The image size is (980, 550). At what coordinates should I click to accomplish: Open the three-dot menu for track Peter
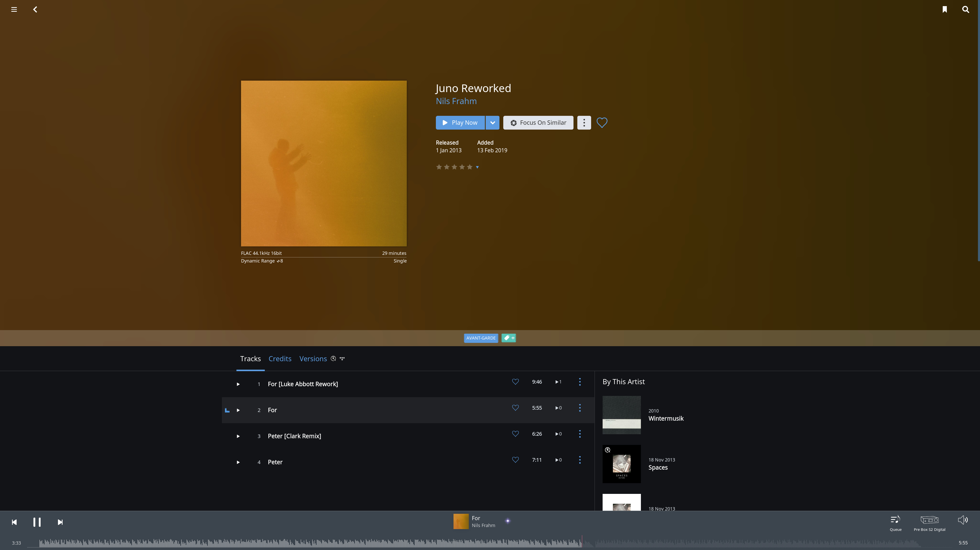[x=580, y=460]
